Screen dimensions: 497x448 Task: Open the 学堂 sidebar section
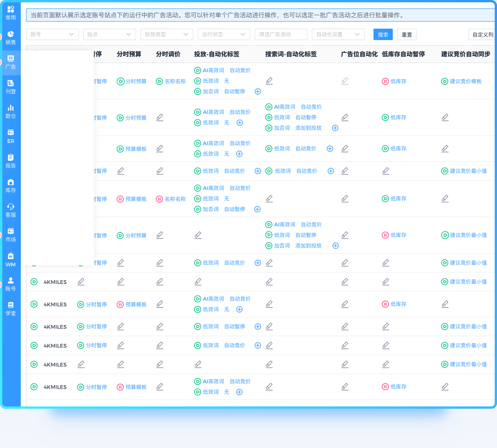[11, 309]
